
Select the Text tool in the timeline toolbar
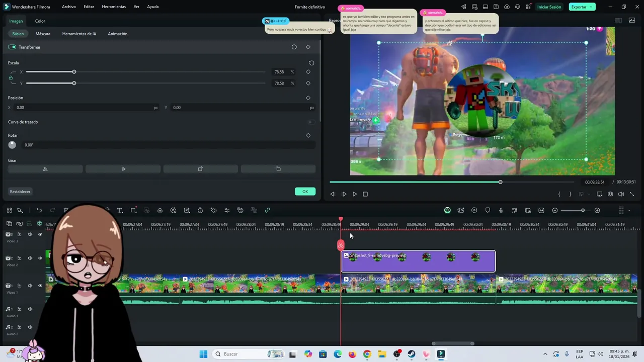point(120,210)
